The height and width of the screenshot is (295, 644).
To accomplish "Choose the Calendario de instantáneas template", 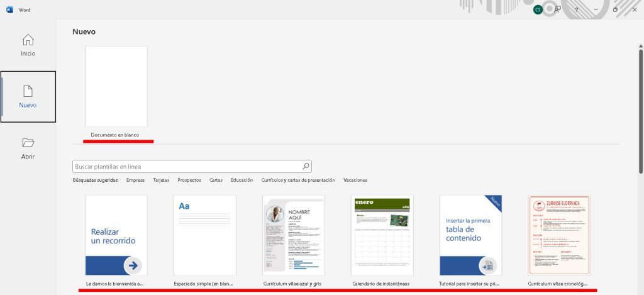I will pos(382,235).
